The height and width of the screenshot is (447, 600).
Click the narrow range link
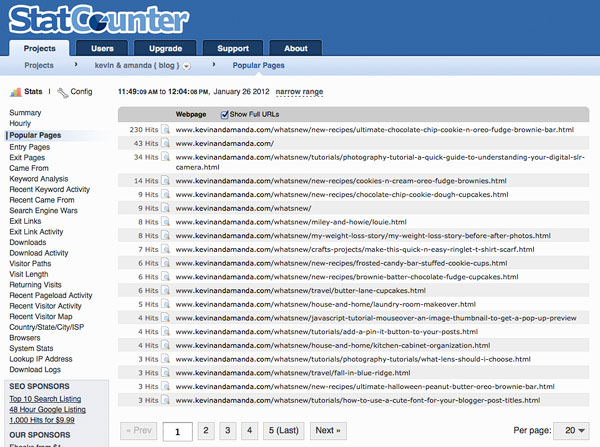click(299, 92)
